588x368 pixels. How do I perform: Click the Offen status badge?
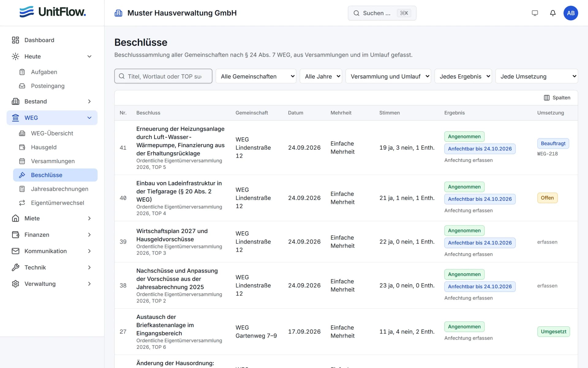tap(547, 198)
